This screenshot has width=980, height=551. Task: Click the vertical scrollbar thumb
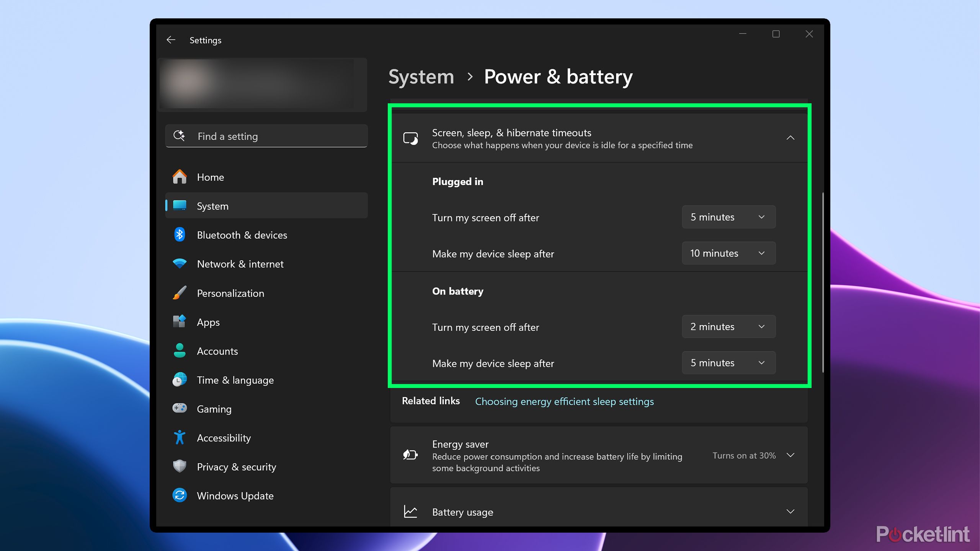pos(822,282)
